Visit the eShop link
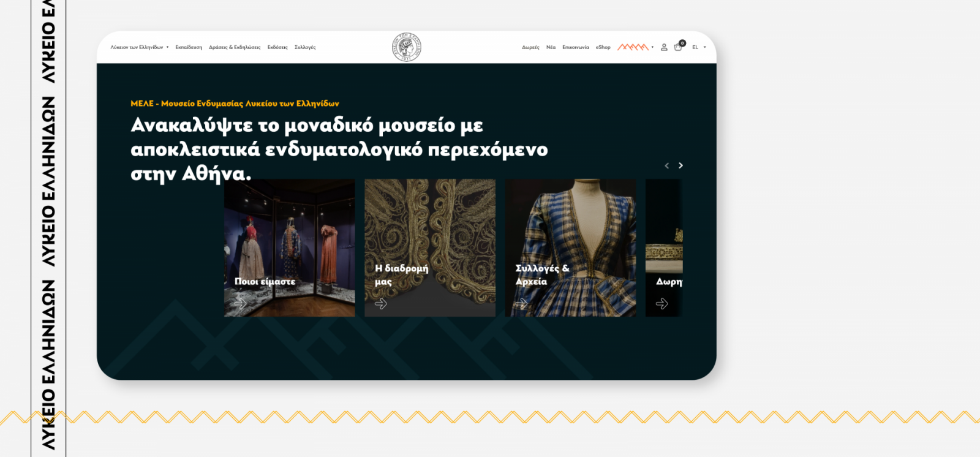 coord(603,47)
